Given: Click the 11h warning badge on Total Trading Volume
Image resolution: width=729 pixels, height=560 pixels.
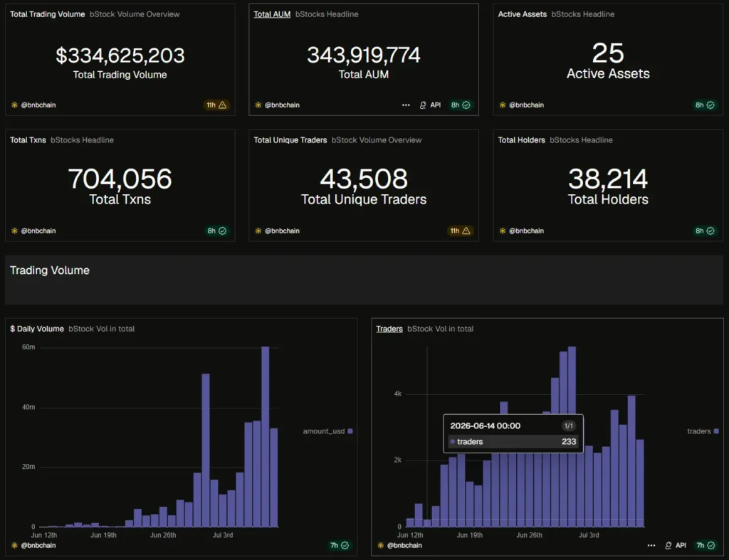Looking at the screenshot, I should (x=216, y=105).
